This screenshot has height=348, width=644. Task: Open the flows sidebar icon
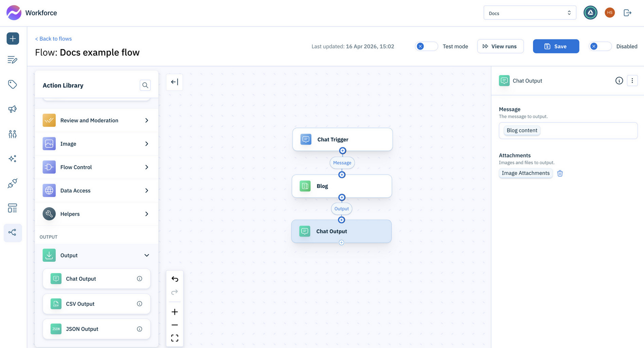tap(13, 233)
